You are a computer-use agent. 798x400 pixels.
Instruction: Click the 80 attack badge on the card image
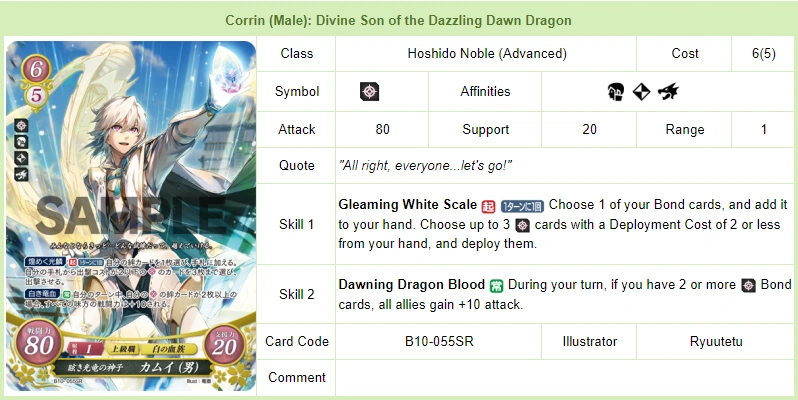pos(38,345)
